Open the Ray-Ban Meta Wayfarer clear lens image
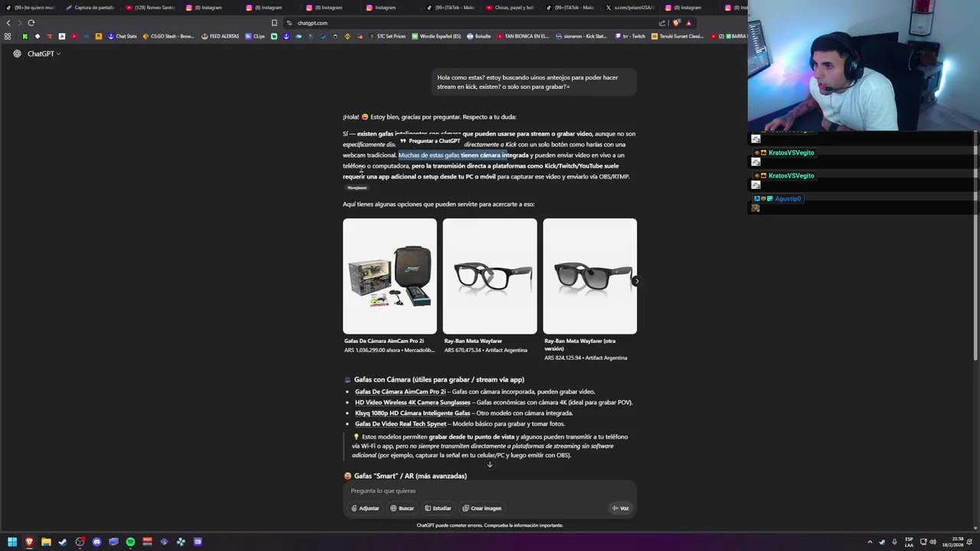The image size is (980, 551). coord(490,276)
